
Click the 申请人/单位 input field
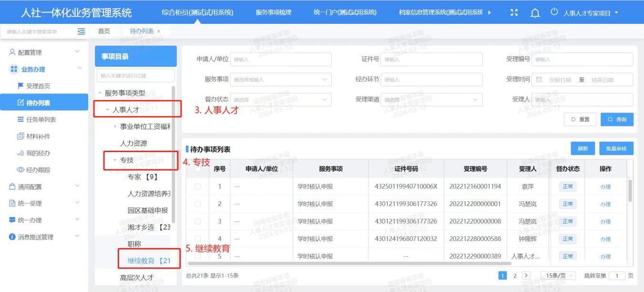tap(281, 60)
